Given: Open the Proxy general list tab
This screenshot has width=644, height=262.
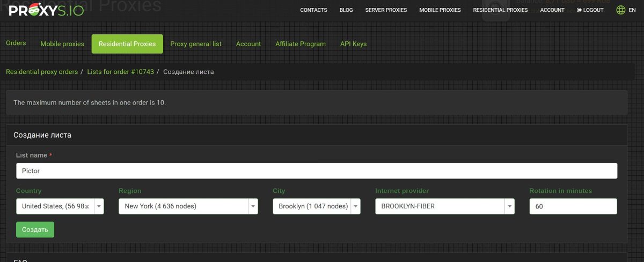Looking at the screenshot, I should (196, 44).
